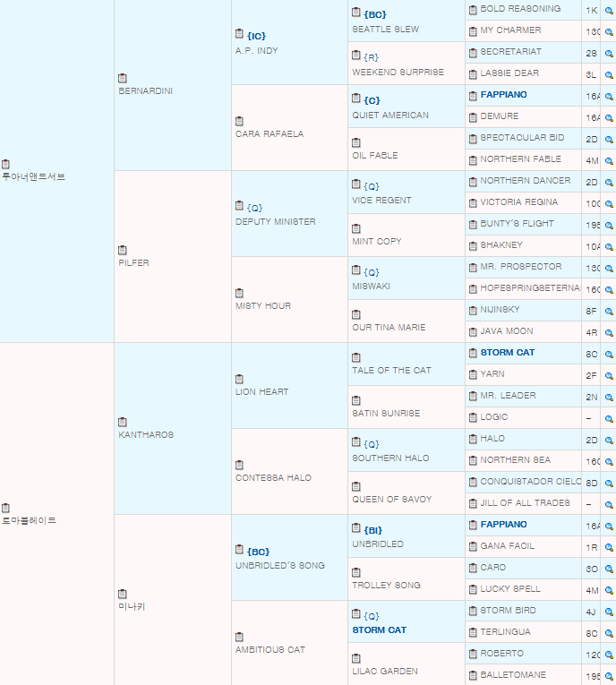Screen dimensions: 616x685
Task: Open clipboard icon above 미나키
Action: 123,594
